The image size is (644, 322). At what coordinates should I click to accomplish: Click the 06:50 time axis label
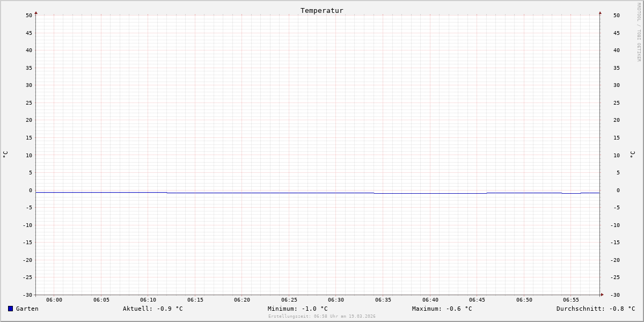coord(524,300)
